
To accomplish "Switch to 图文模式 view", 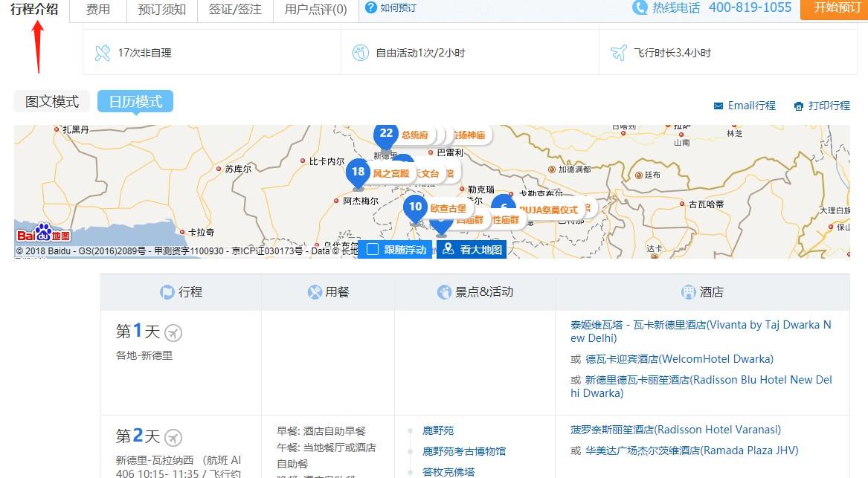I will coord(51,101).
